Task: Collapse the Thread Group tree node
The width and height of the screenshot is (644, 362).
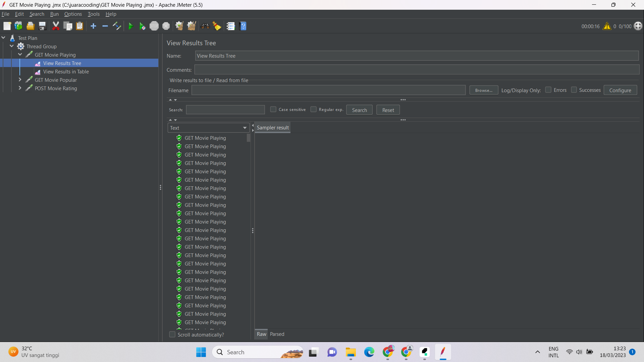Action: 12,46
